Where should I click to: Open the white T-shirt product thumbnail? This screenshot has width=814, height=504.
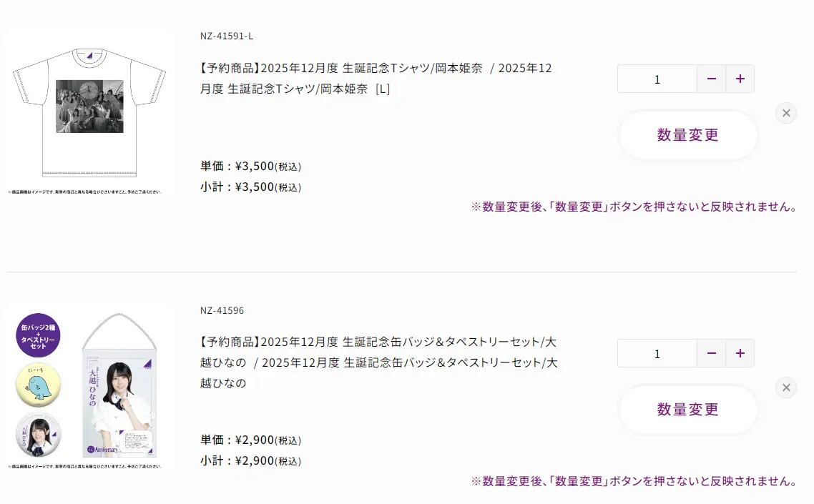89,112
